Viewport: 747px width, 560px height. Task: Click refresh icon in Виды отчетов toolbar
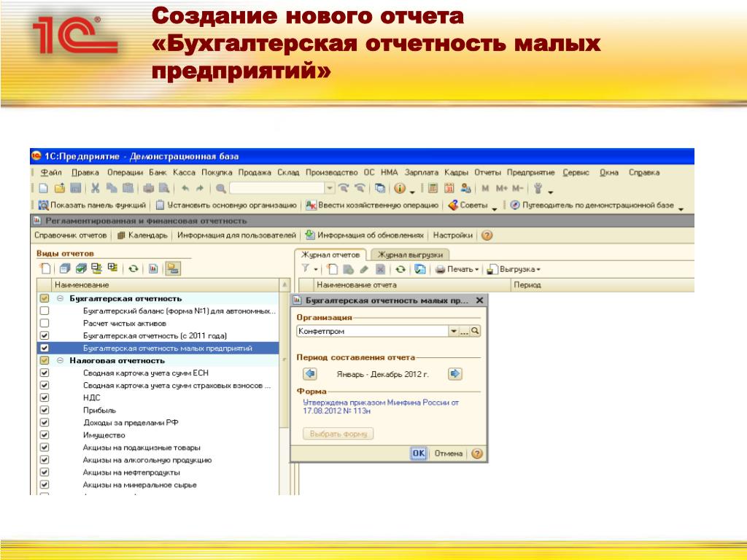click(x=133, y=268)
